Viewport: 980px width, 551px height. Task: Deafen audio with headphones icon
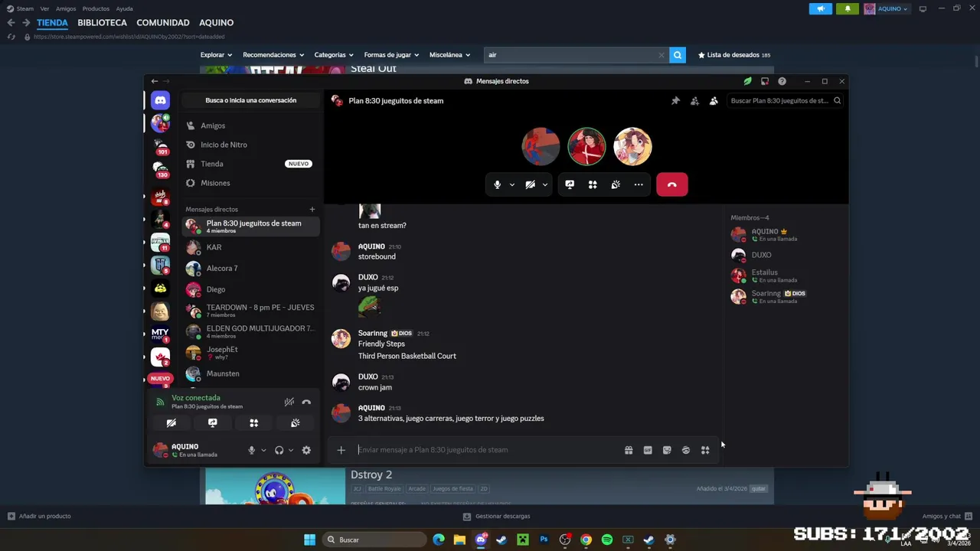pyautogui.click(x=279, y=450)
